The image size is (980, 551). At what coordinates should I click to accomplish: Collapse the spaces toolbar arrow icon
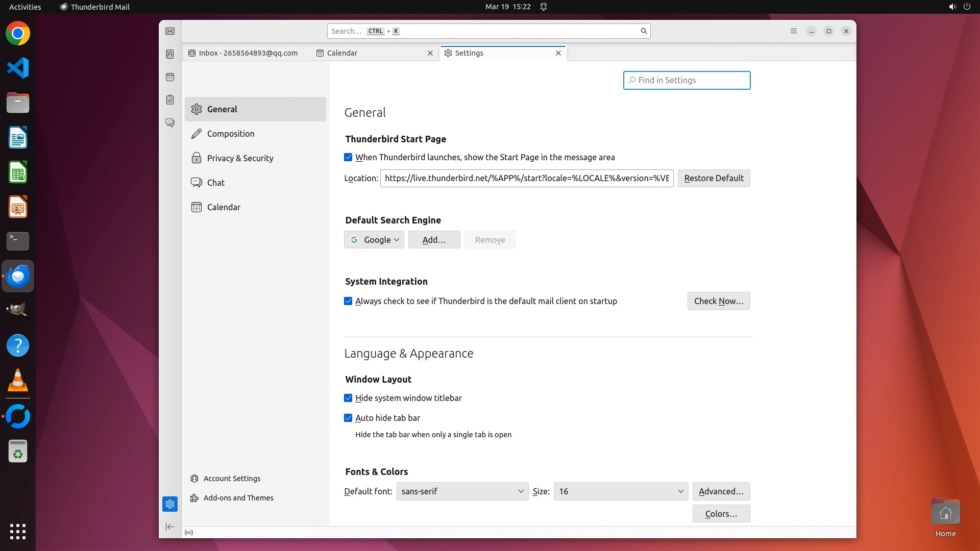coord(170,527)
